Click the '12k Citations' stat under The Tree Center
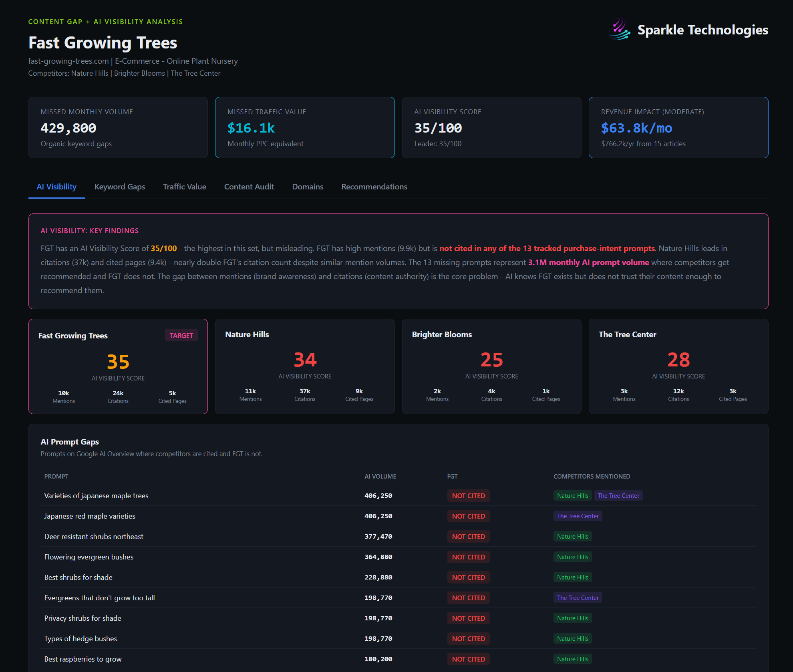Screen dimensions: 793x672 678,395
